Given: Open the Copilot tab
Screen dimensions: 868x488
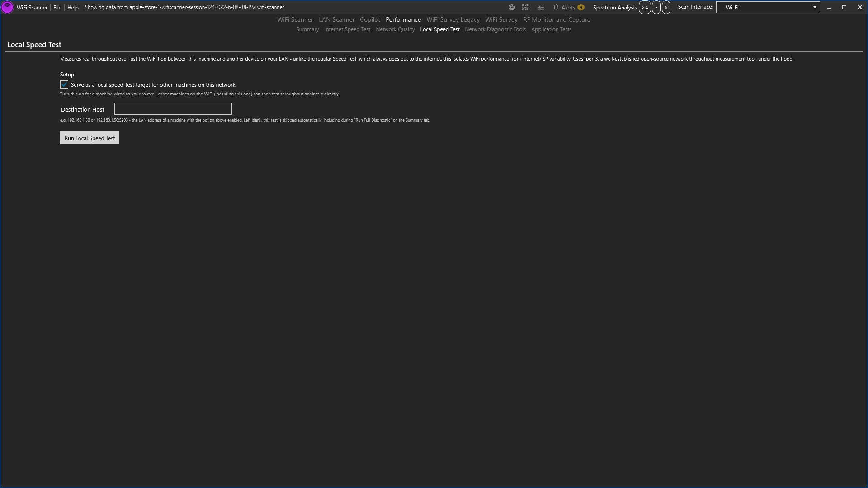Looking at the screenshot, I should [370, 19].
